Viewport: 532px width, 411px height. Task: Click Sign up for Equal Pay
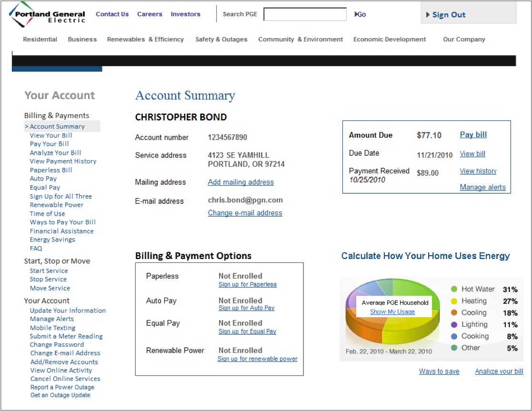pos(247,331)
